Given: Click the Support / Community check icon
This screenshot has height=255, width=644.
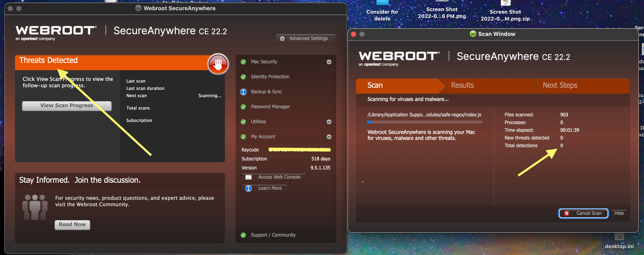Looking at the screenshot, I should [x=243, y=235].
